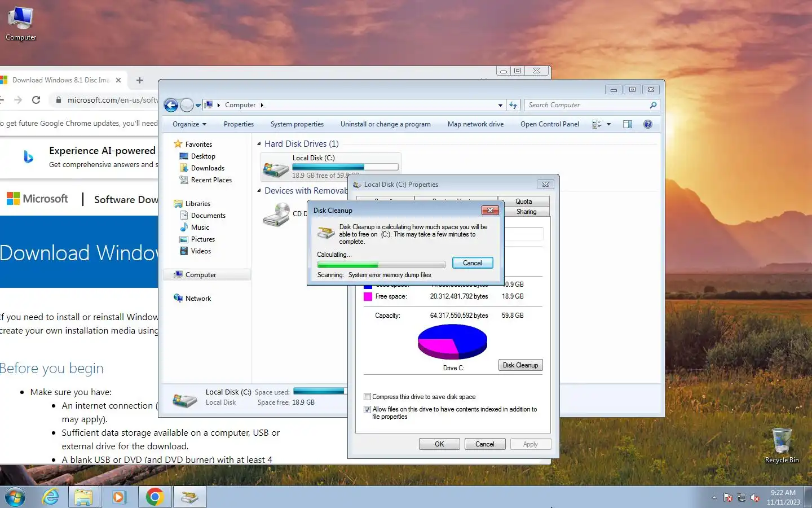Viewport: 812px width, 508px height.
Task: Expand the view options dropdown arrow
Action: coord(608,124)
